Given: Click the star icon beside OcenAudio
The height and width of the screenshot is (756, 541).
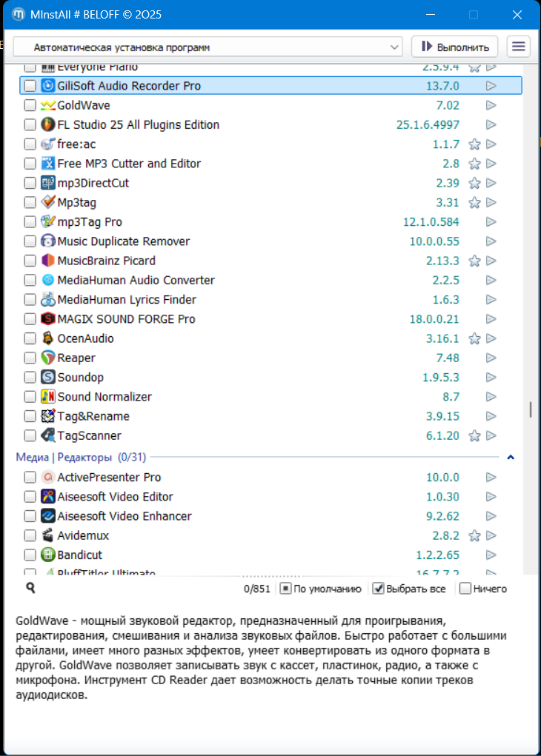Looking at the screenshot, I should pos(474,338).
